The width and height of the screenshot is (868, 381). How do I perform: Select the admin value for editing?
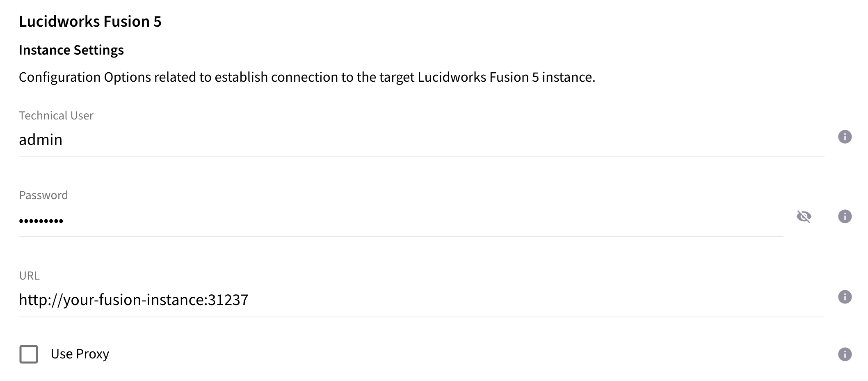[x=41, y=140]
